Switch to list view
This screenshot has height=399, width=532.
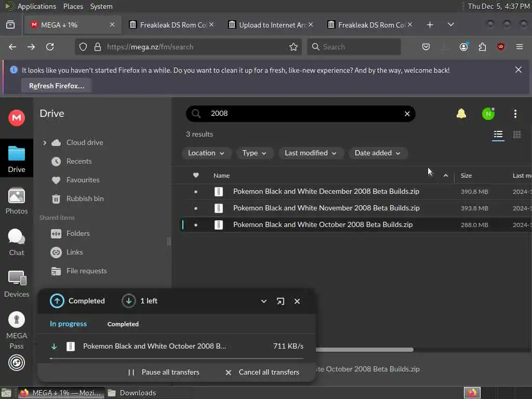498,135
